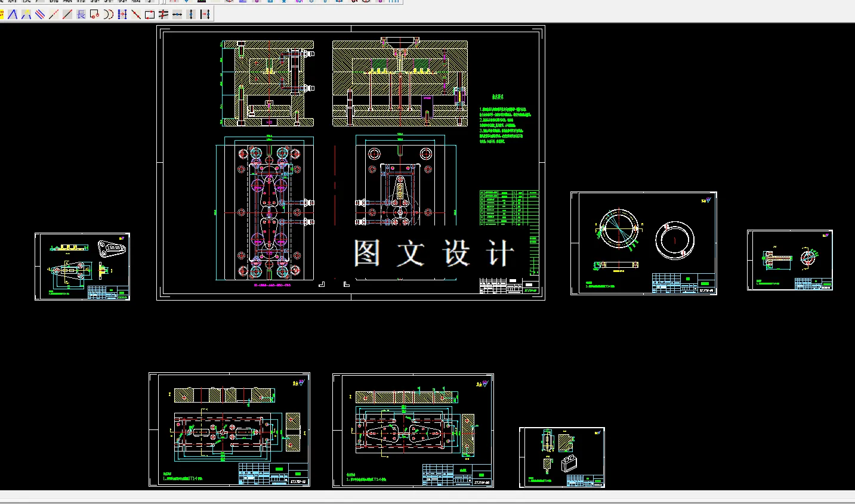Select the square with red circles tool
The width and height of the screenshot is (855, 504).
(95, 14)
